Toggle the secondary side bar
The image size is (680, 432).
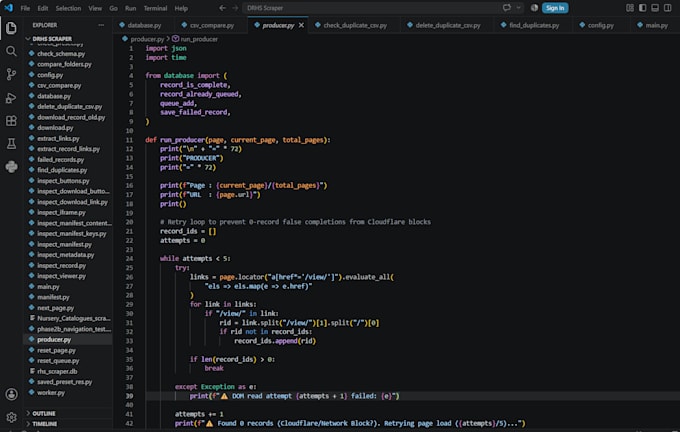tap(668, 8)
